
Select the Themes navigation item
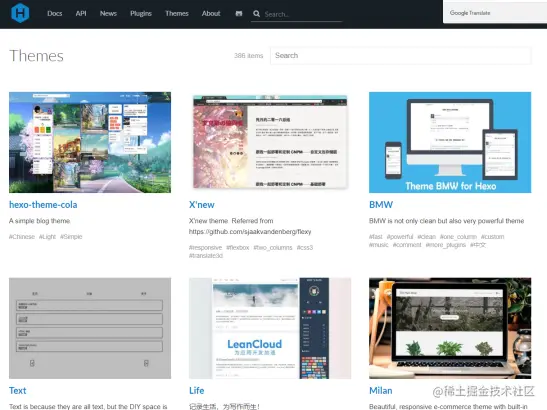[177, 13]
